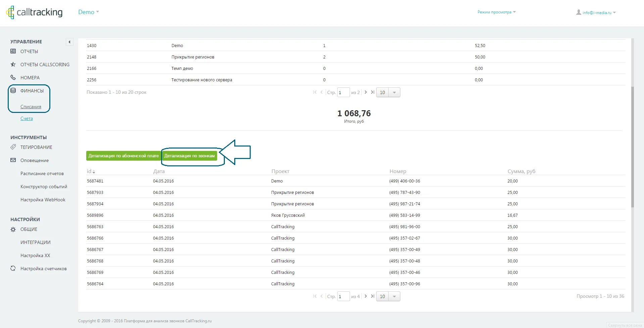Open Расписание отчетов
The width and height of the screenshot is (644, 328).
[x=42, y=173]
